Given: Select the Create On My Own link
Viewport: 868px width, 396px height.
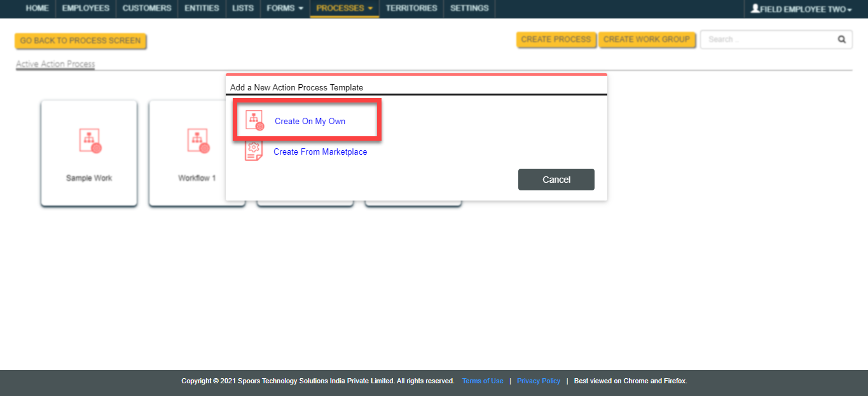Looking at the screenshot, I should click(310, 121).
